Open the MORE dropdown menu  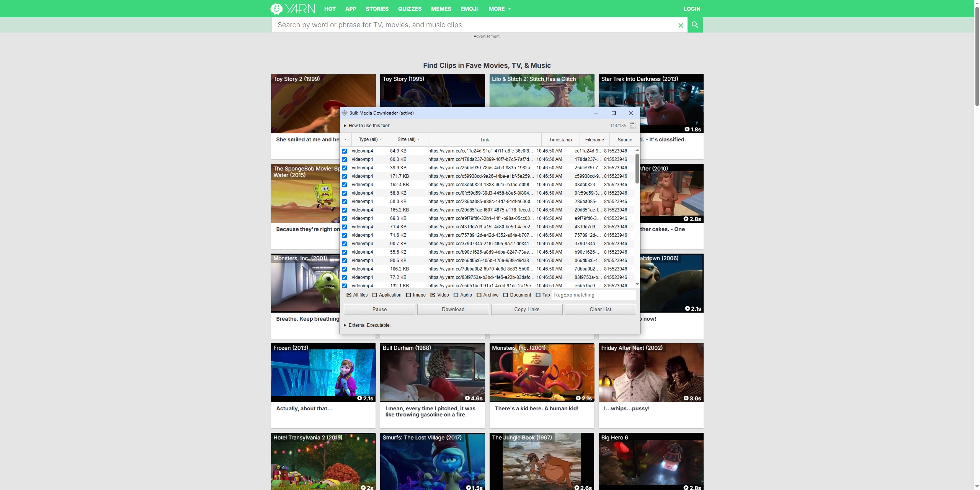500,9
